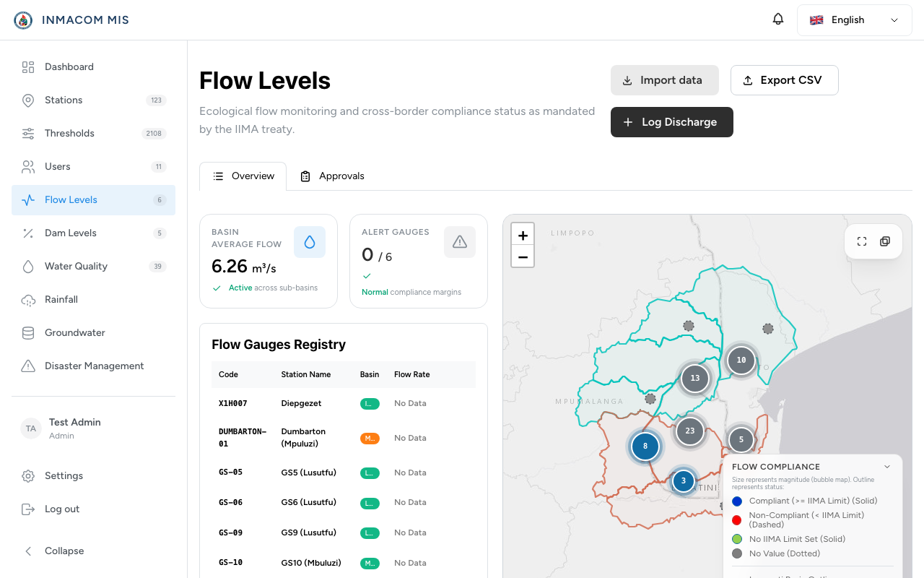Click the Log Discharge button
This screenshot has width=924, height=578.
[x=672, y=122]
